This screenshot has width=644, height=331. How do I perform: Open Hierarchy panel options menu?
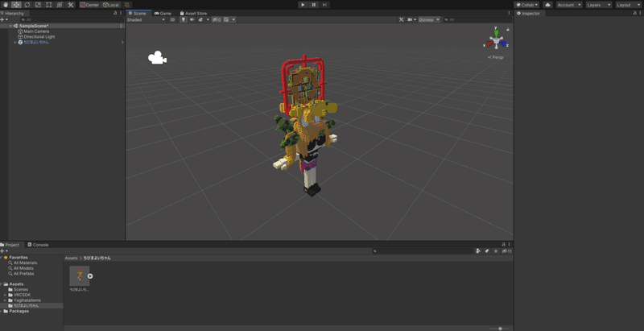tap(121, 13)
